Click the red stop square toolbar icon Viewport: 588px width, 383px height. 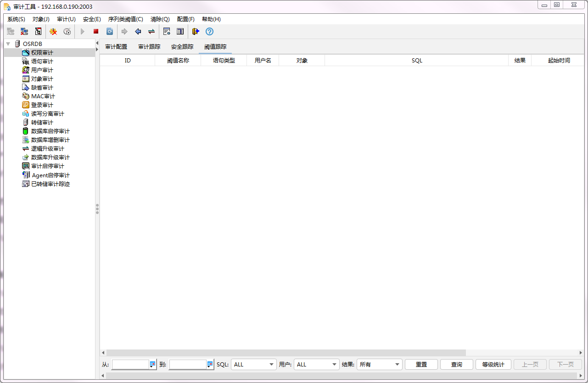point(96,32)
